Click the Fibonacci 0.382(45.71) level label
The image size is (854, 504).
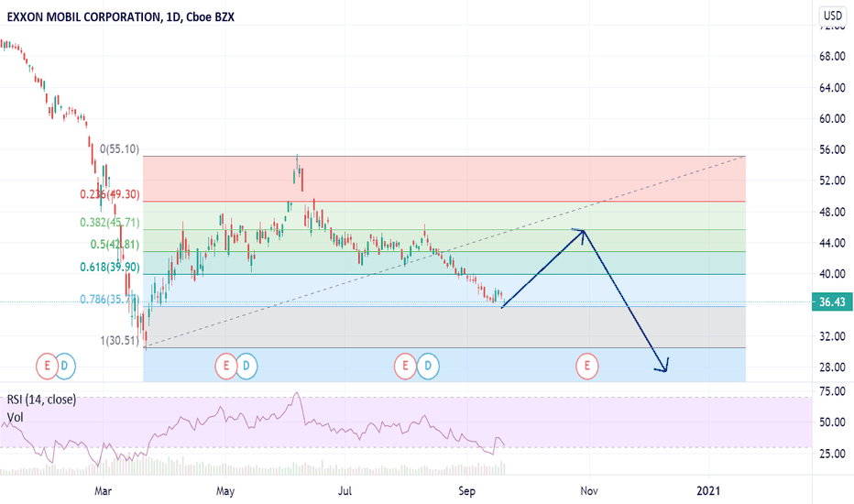pyautogui.click(x=109, y=223)
